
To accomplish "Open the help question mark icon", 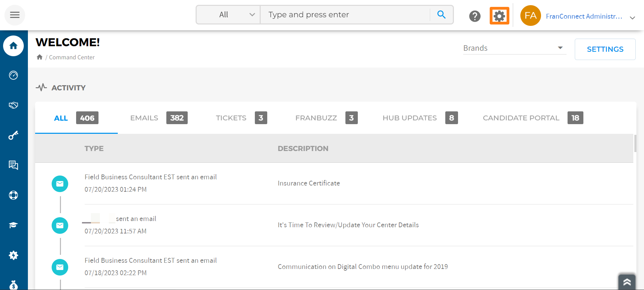I will [x=475, y=16].
